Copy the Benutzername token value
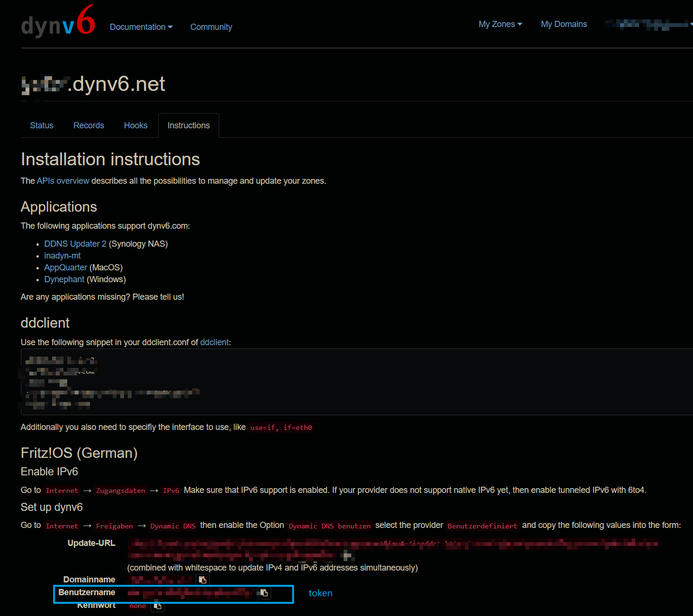The height and width of the screenshot is (616, 693). pyautogui.click(x=264, y=593)
